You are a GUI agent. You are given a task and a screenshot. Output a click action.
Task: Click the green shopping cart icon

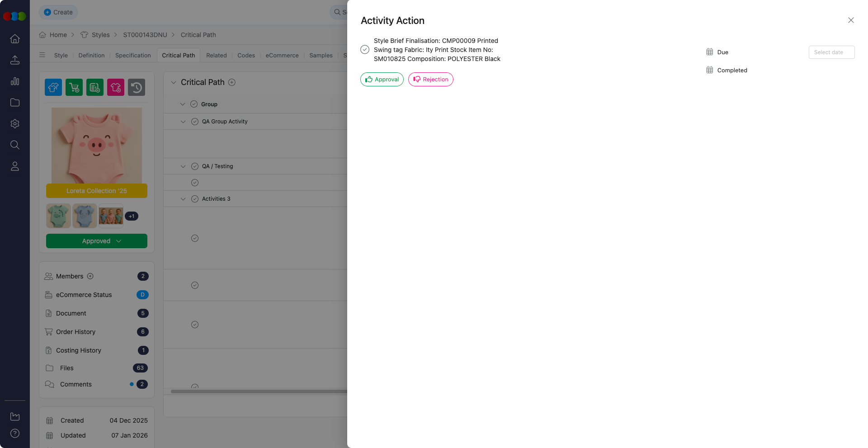click(74, 87)
